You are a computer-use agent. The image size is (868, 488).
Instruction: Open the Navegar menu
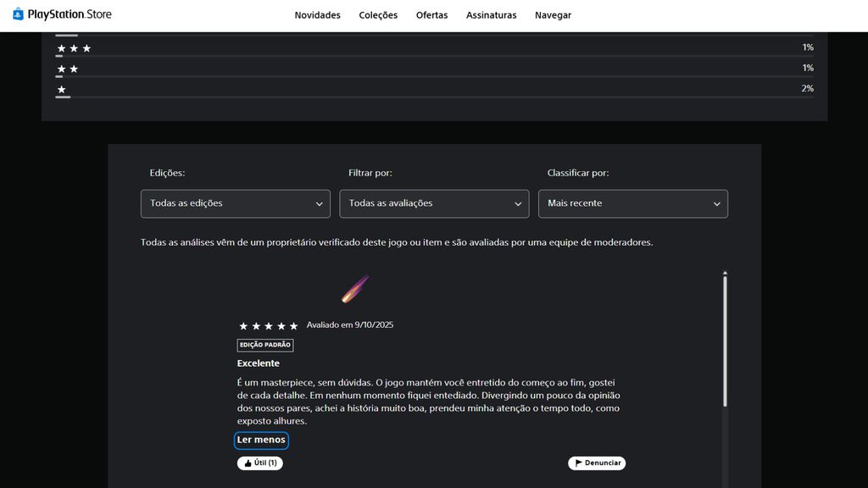tap(553, 15)
